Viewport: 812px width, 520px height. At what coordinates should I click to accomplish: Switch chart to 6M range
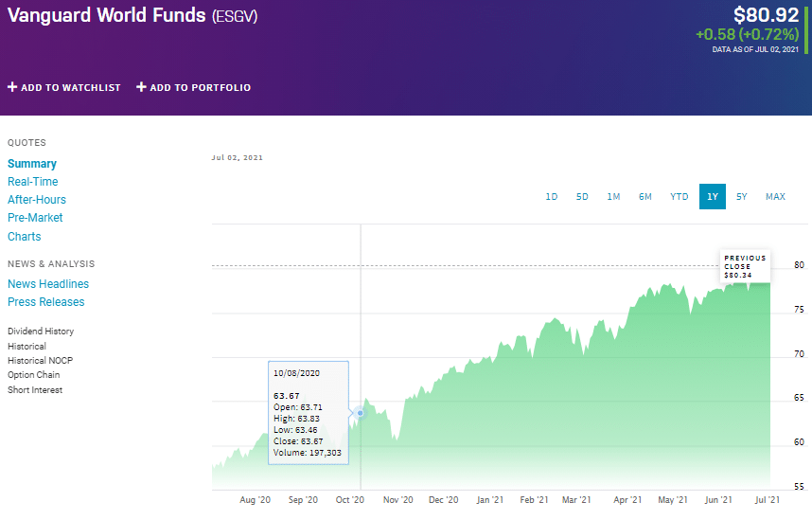[645, 196]
